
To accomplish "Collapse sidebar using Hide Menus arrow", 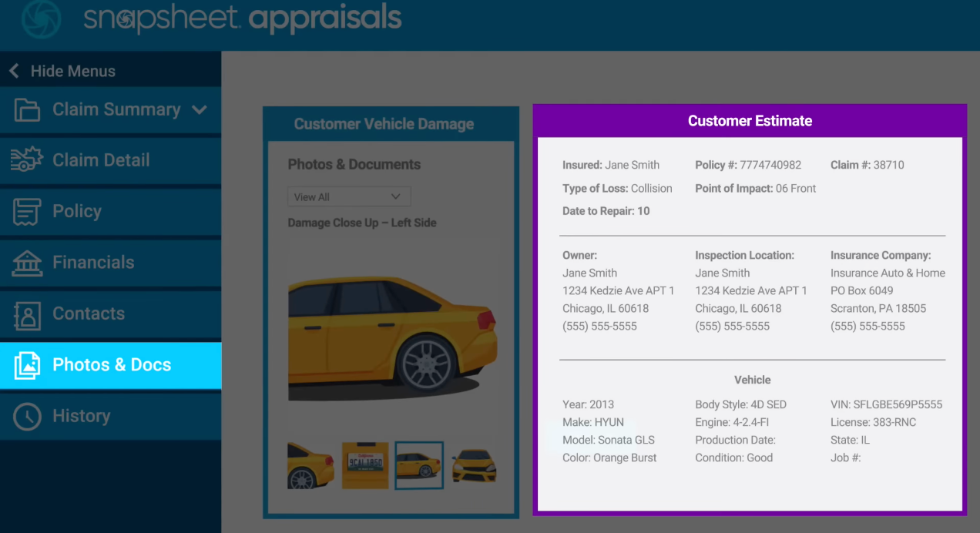I will pyautogui.click(x=14, y=72).
